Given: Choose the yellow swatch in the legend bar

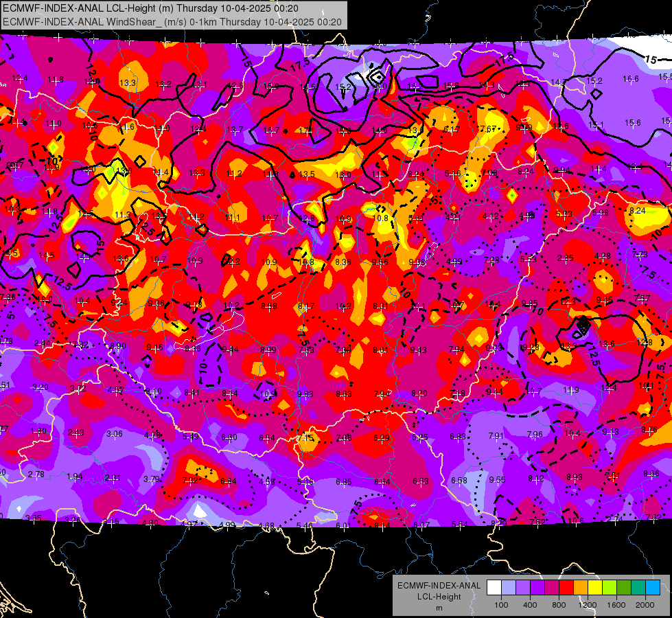Looking at the screenshot, I should coord(595,588).
